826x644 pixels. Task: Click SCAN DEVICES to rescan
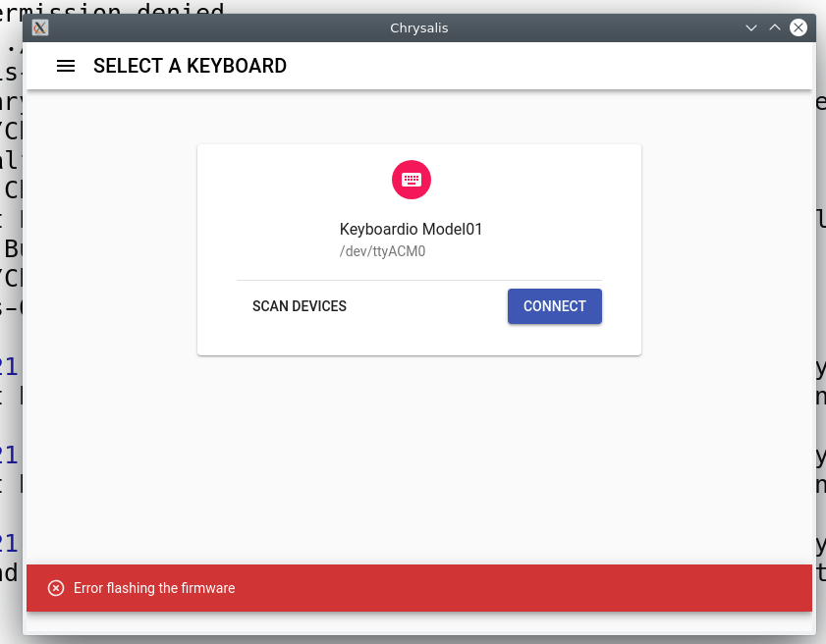point(300,306)
